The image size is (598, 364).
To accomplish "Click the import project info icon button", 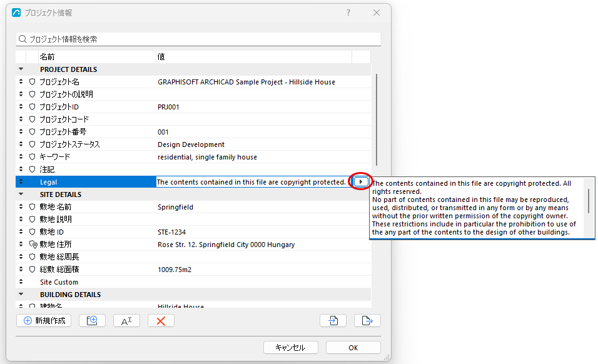I will click(333, 321).
